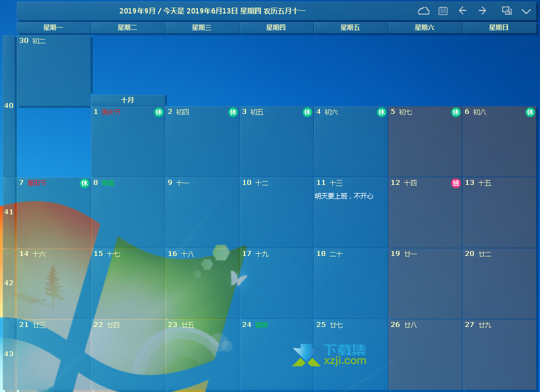This screenshot has width=540, height=392.
Task: Open the note 明天要上班，不开心
Action: (x=344, y=196)
